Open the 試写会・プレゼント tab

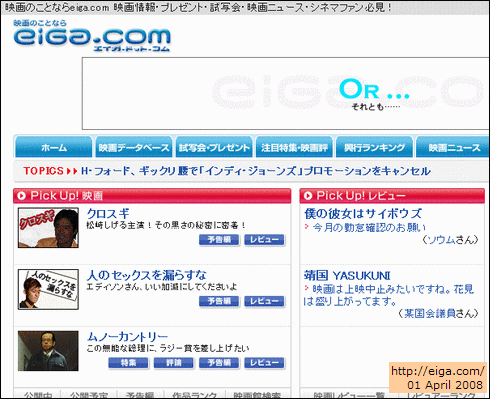214,147
